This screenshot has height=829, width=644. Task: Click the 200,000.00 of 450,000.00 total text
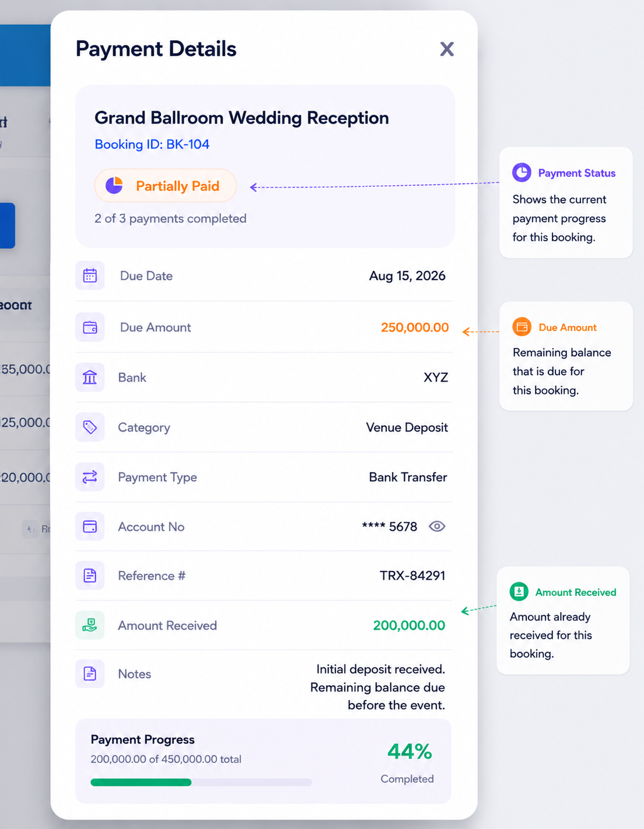[x=166, y=759]
